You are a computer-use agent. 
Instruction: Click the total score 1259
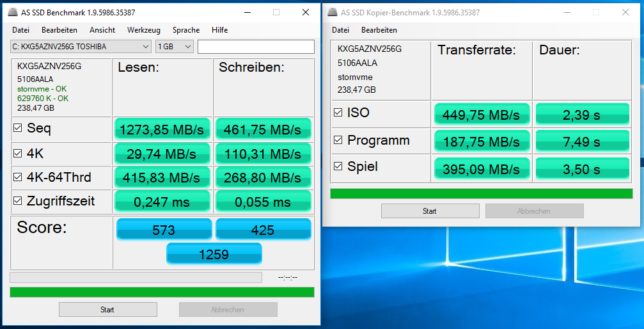click(214, 253)
